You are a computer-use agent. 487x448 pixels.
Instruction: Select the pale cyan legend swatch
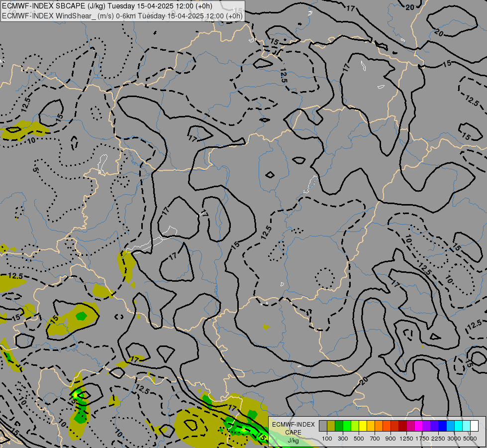[467, 426]
